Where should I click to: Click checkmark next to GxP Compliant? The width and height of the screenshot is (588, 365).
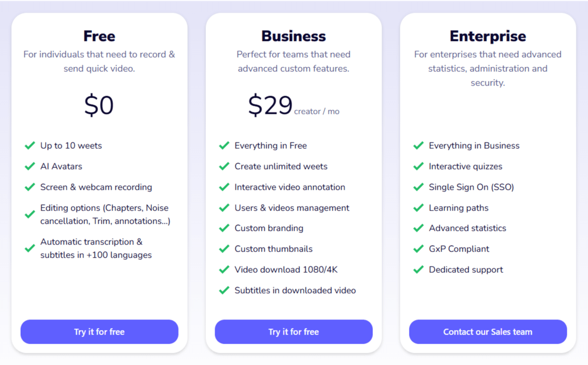point(418,249)
